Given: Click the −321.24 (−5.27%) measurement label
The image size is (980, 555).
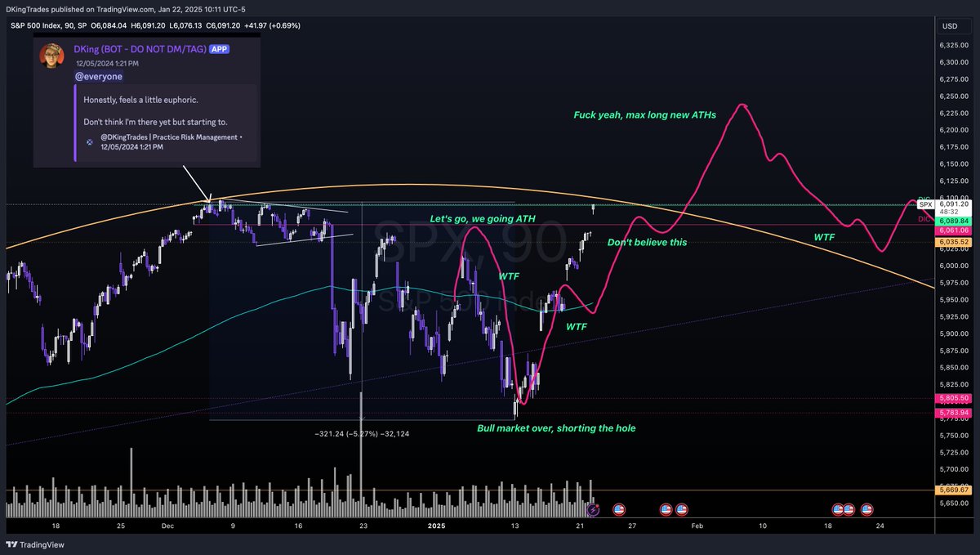Looking at the screenshot, I should pos(360,433).
